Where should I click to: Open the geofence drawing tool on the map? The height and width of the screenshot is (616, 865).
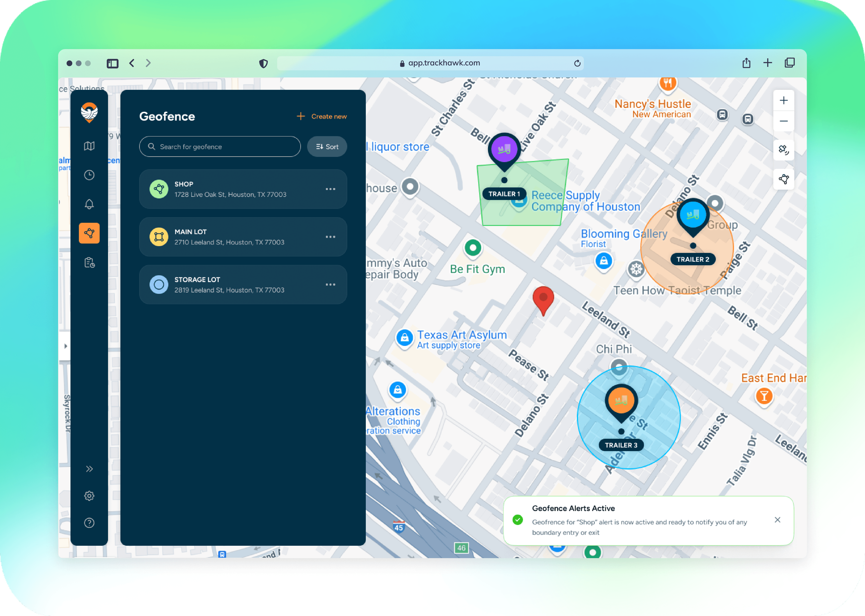[x=784, y=179]
